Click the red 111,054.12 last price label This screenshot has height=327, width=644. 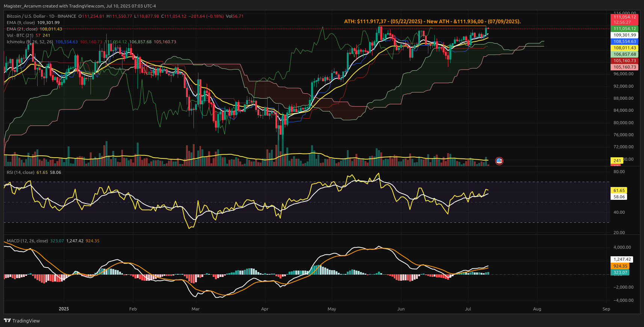625,17
